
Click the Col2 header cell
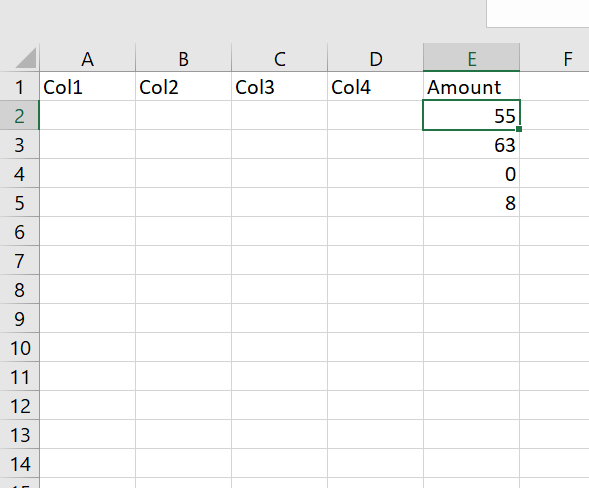(183, 86)
